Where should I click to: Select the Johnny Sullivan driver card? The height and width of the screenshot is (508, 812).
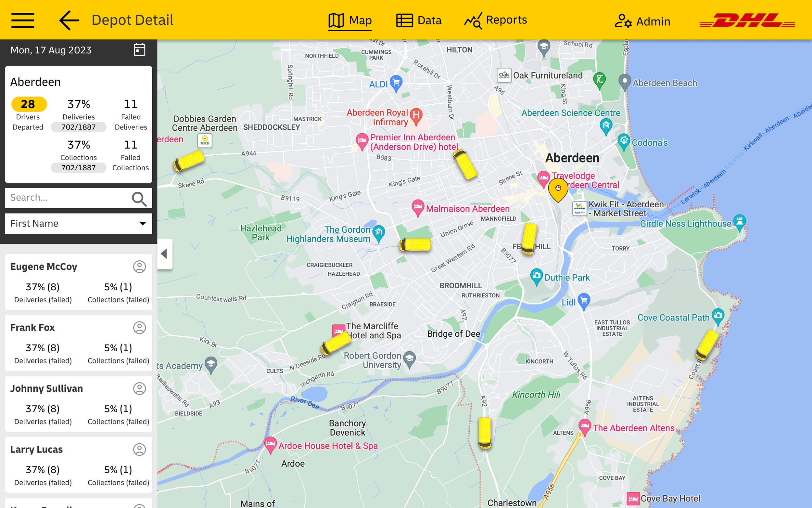pos(79,404)
